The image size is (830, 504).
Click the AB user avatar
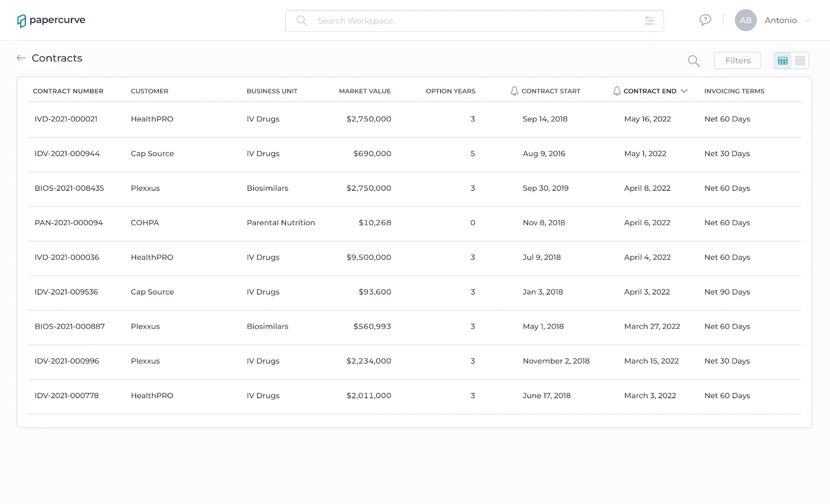[745, 20]
